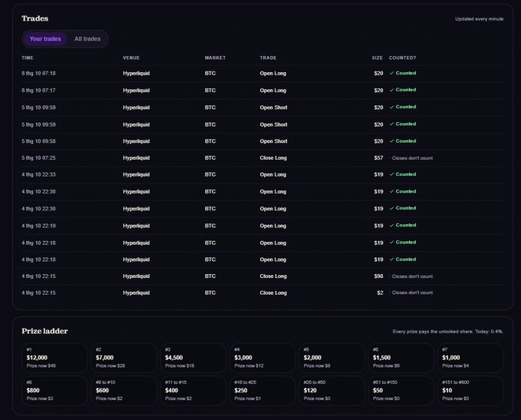
Task: Click Hyperliquid in the 07:18 row
Action: pyautogui.click(x=137, y=74)
